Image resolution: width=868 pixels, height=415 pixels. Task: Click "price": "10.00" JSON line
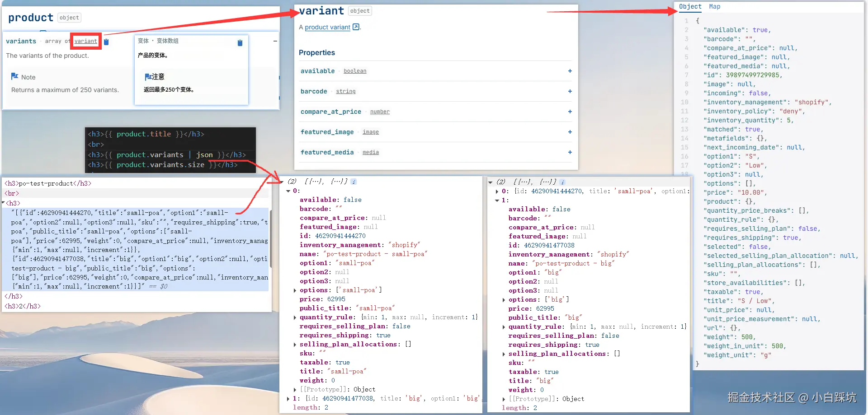pos(735,192)
